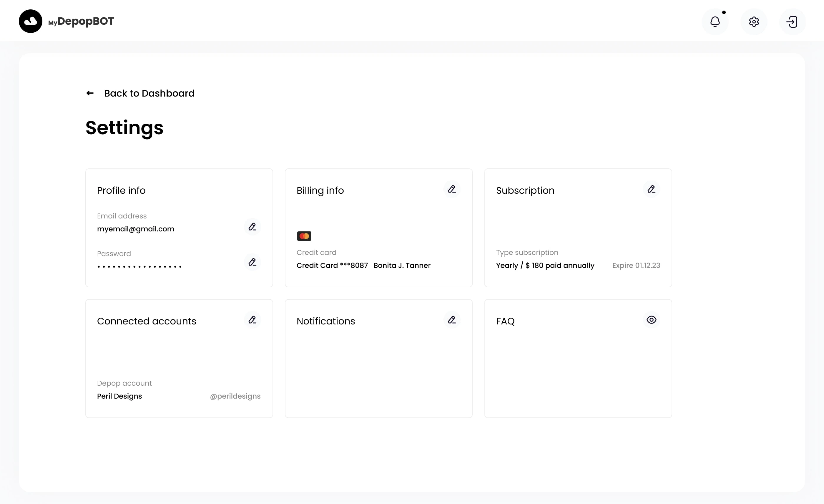Edit the Subscription plan
The image size is (824, 504).
click(651, 189)
